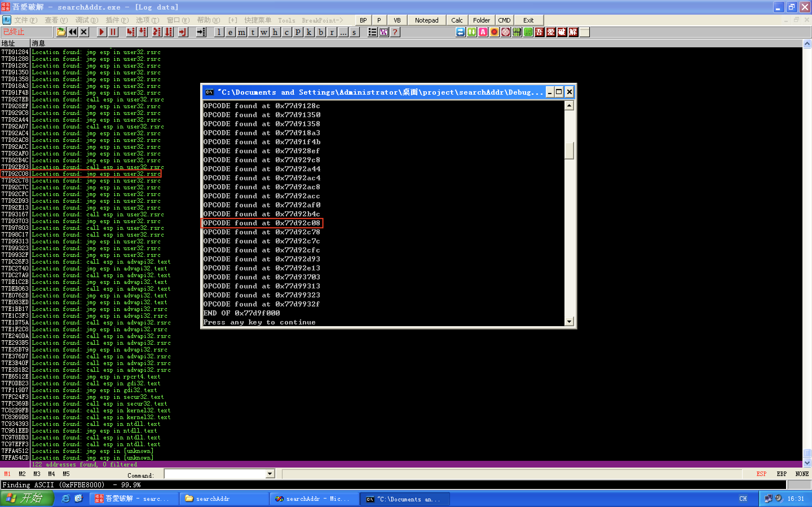Click the CMD toolbar button
The height and width of the screenshot is (507, 812).
[504, 20]
